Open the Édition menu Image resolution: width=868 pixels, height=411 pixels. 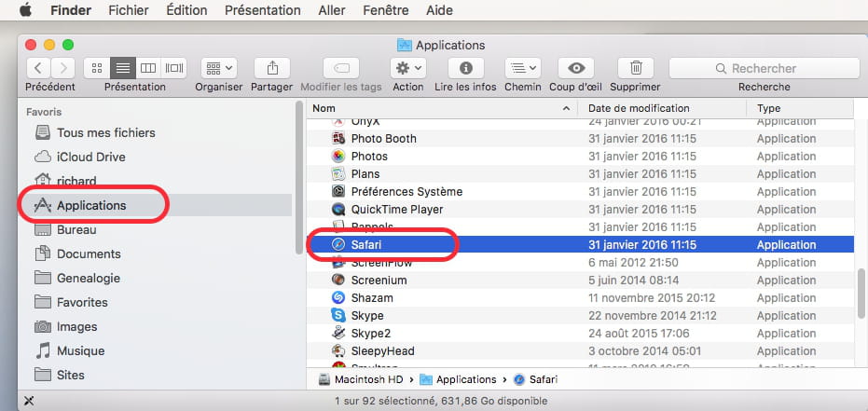[186, 10]
